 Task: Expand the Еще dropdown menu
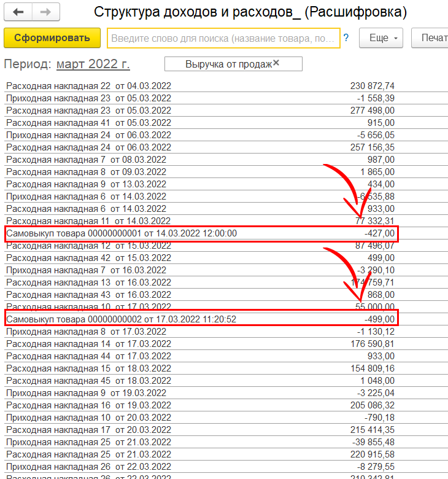point(385,38)
